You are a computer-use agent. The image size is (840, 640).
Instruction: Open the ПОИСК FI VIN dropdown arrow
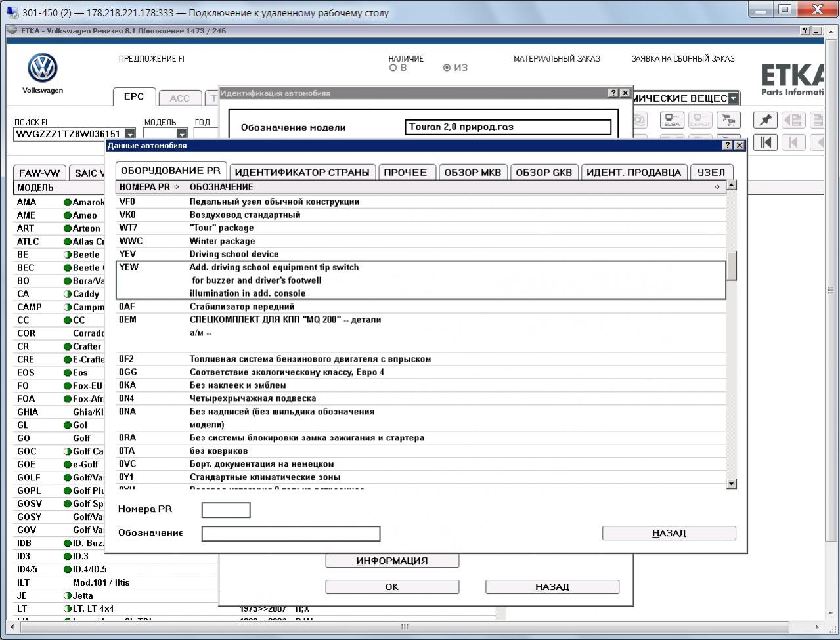click(x=130, y=134)
